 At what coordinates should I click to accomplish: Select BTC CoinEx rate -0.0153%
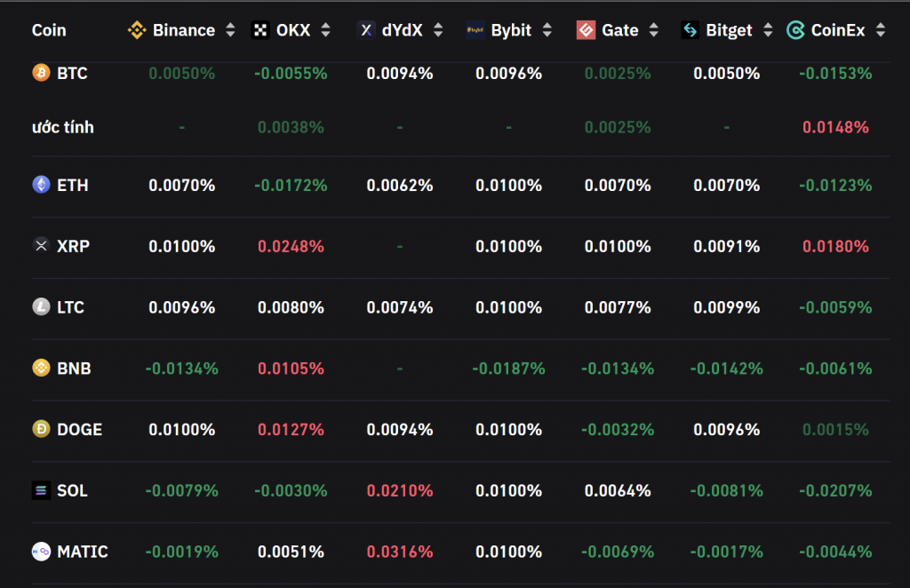(835, 73)
